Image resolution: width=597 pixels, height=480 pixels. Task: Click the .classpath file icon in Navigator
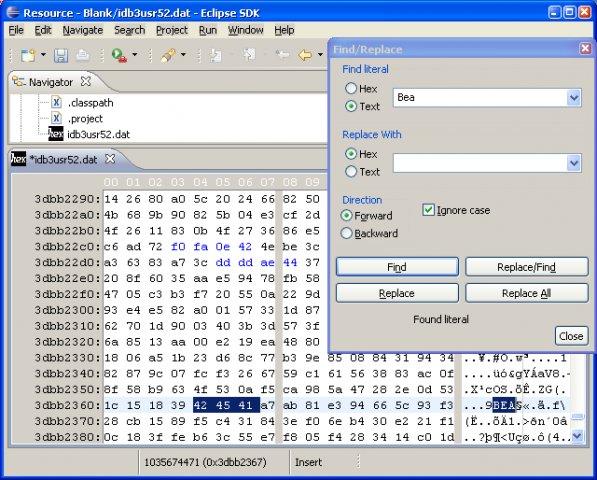[56, 102]
